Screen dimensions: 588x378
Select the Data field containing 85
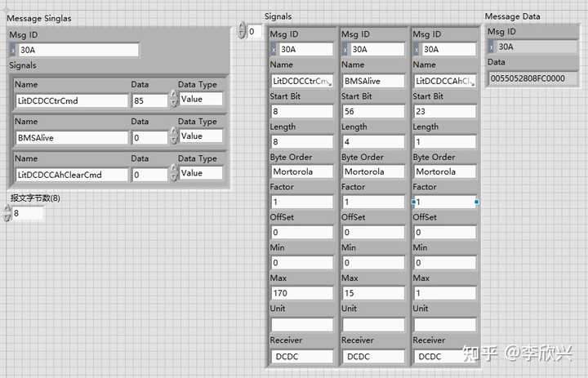149,100
